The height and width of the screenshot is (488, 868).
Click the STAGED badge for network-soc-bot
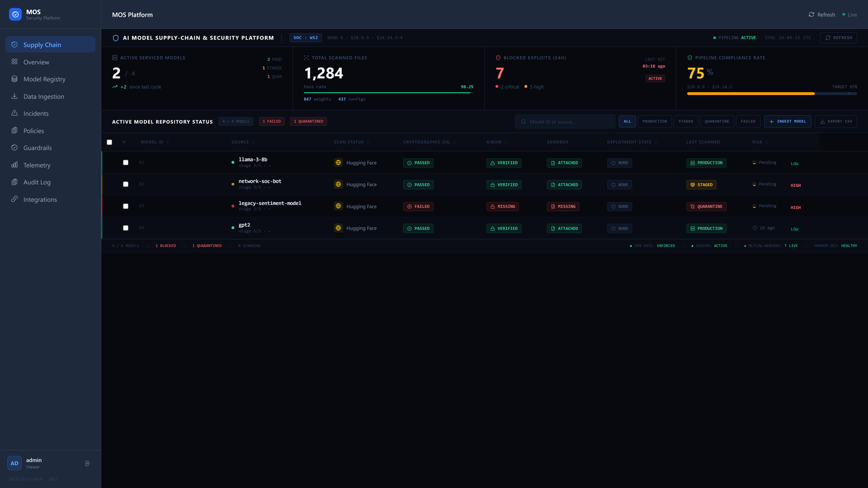click(701, 185)
